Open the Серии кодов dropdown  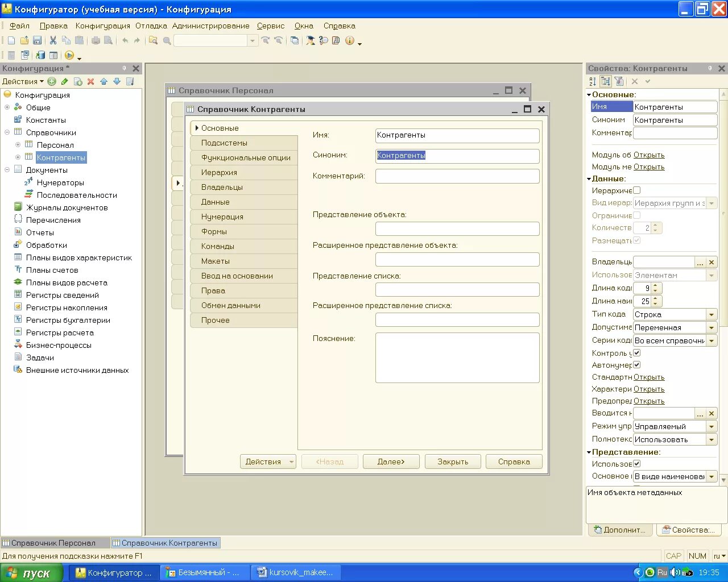coord(712,340)
